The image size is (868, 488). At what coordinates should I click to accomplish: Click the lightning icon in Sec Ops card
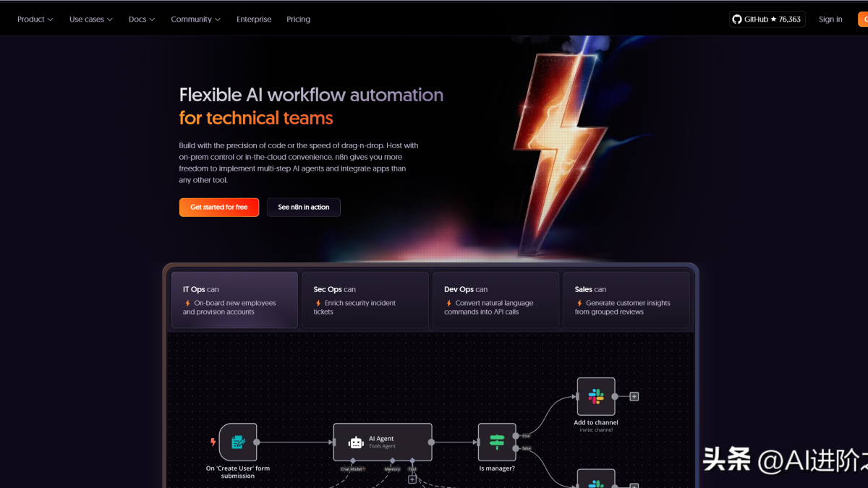coord(318,303)
